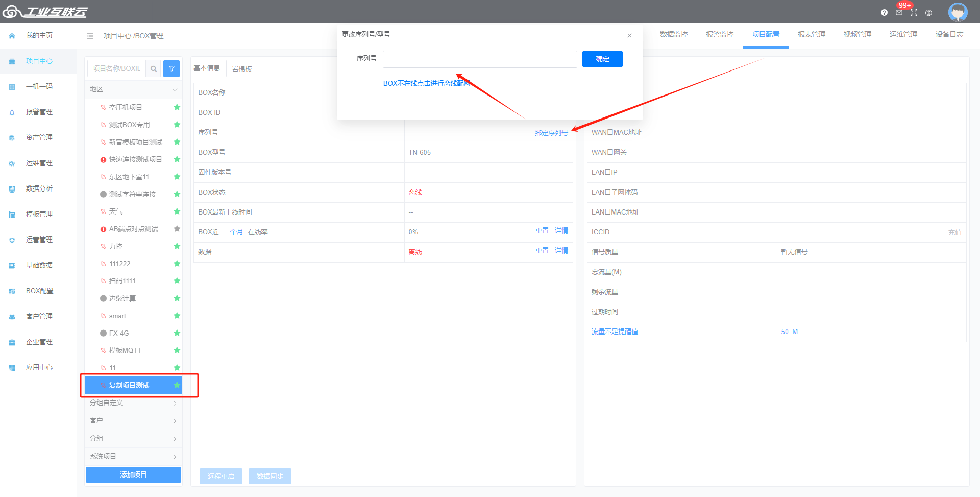The width and height of the screenshot is (980, 497).
Task: Click 重置 in the 在线率 row
Action: (542, 231)
